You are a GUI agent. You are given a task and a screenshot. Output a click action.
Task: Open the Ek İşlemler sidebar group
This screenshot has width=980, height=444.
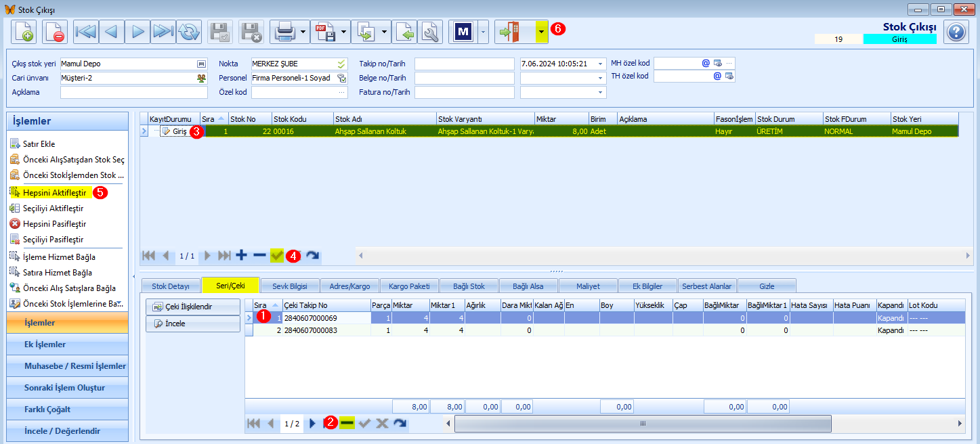point(67,345)
